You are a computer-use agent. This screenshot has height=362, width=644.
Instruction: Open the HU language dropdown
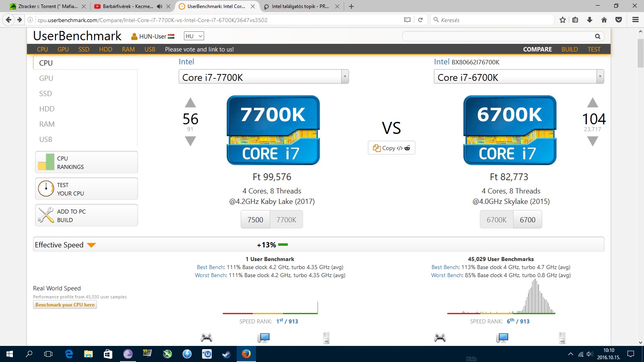point(194,36)
